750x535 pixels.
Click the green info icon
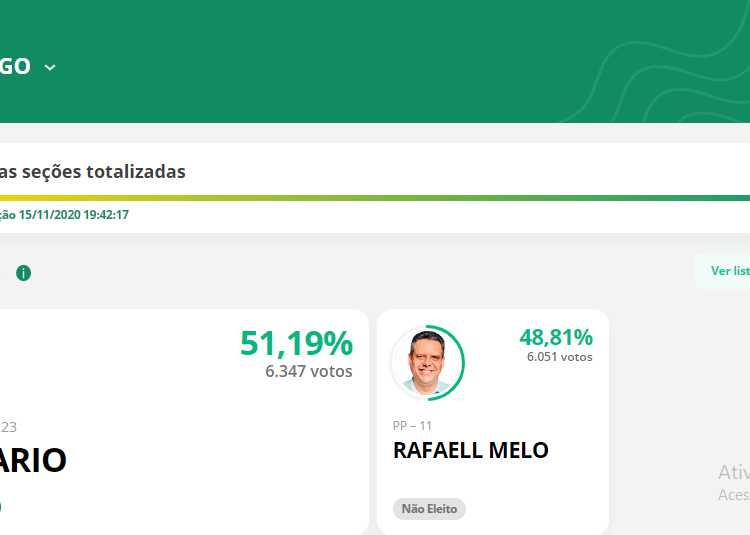(x=23, y=273)
